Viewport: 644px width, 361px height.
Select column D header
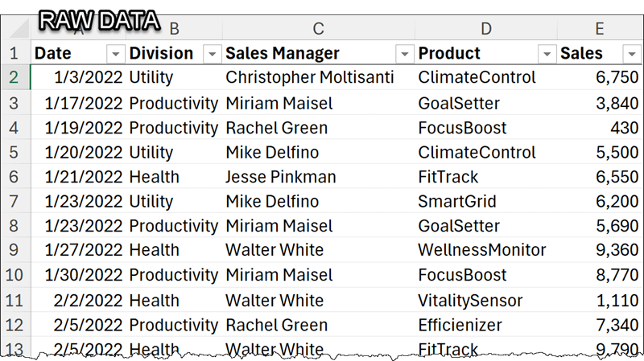point(486,29)
